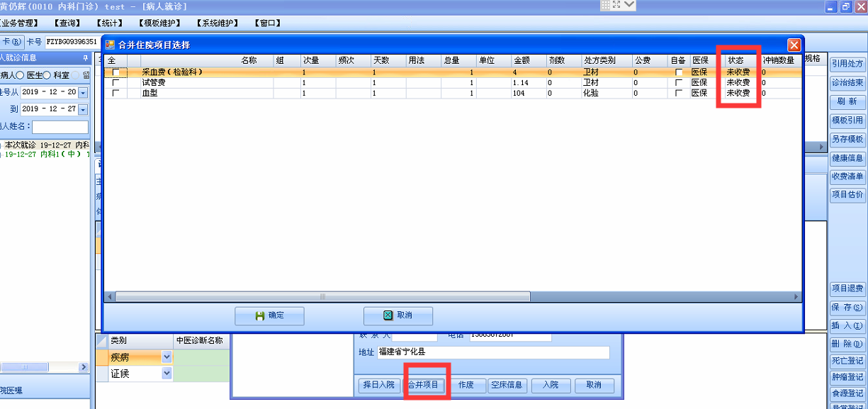Open the 【模板维护】 menu
Screen dimensions: 868x409
158,23
